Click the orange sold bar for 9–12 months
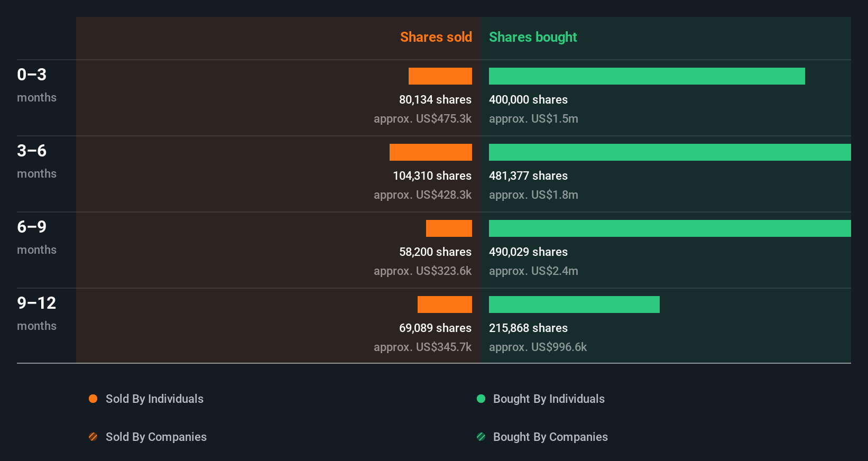This screenshot has width=868, height=461. pos(445,305)
